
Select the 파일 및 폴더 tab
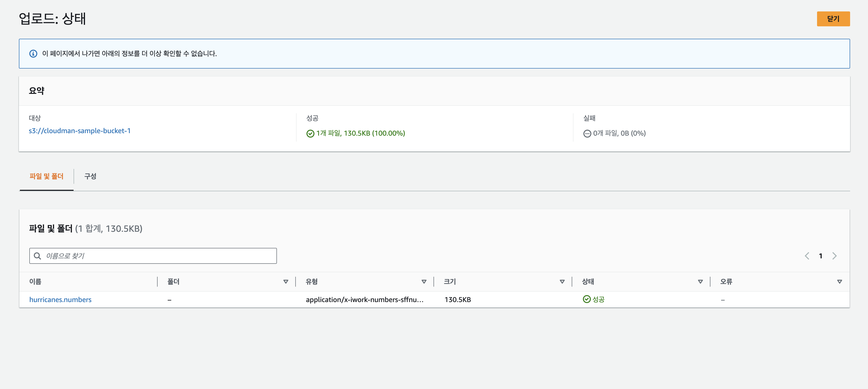pyautogui.click(x=46, y=176)
